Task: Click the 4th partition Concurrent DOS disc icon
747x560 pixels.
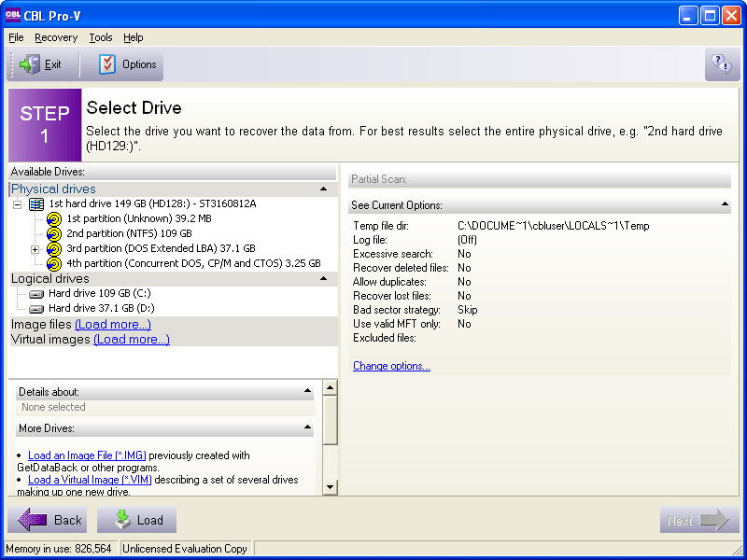Action: 54,263
